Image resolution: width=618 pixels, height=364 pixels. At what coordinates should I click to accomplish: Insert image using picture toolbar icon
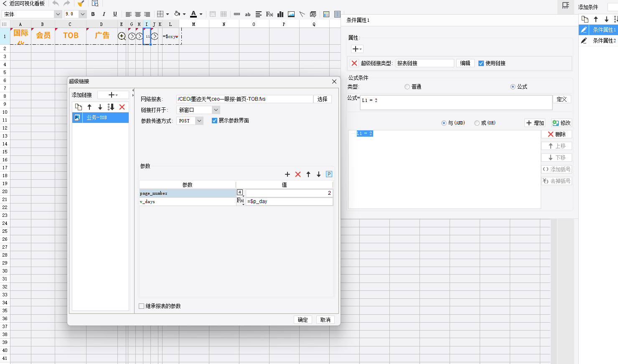coord(291,14)
